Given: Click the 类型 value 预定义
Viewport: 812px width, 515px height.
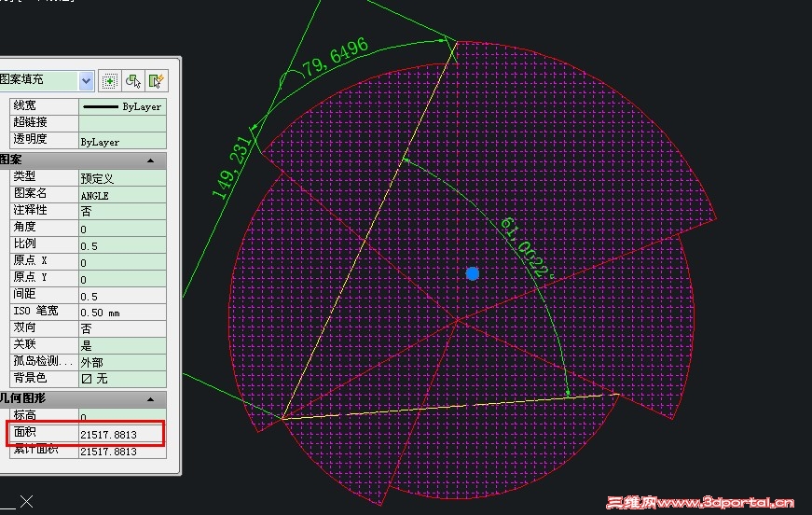Looking at the screenshot, I should coord(122,177).
